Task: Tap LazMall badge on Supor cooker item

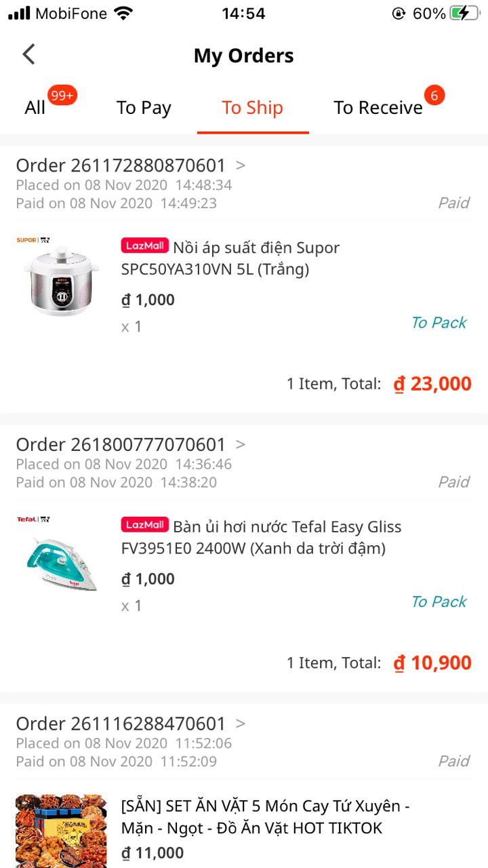Action: (145, 245)
